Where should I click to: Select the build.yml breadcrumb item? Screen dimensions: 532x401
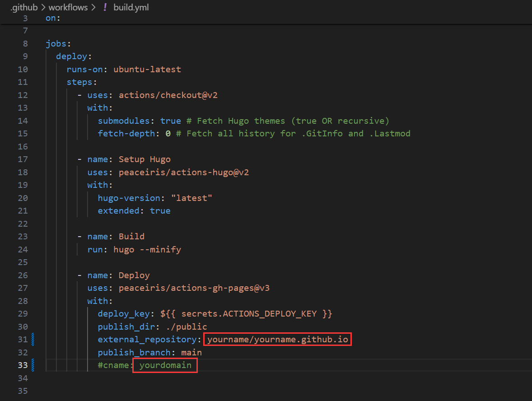tap(131, 7)
